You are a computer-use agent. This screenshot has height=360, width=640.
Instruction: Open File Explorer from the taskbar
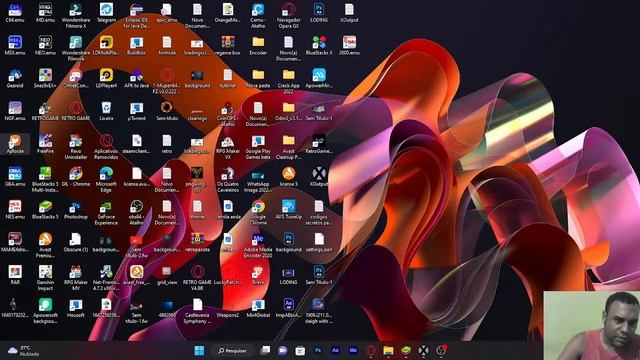(x=388, y=351)
